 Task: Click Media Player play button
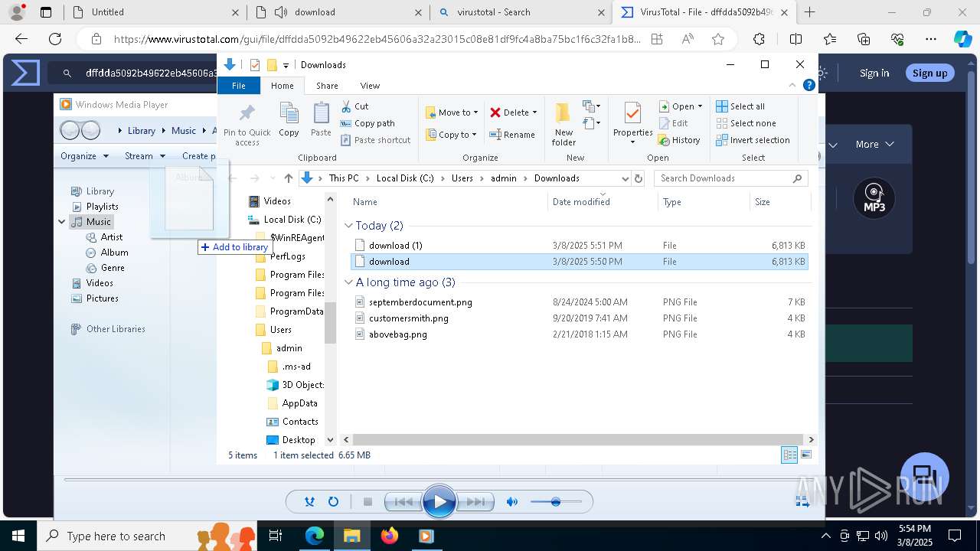439,502
